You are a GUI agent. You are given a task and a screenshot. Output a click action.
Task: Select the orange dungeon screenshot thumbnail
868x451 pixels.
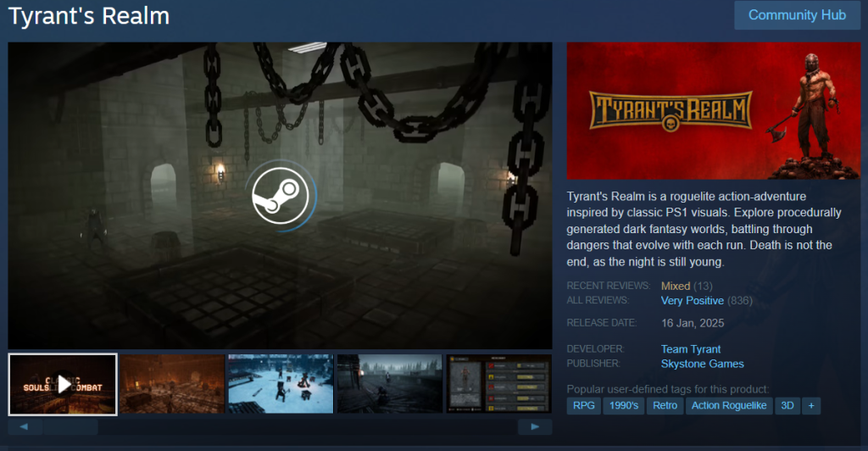172,384
